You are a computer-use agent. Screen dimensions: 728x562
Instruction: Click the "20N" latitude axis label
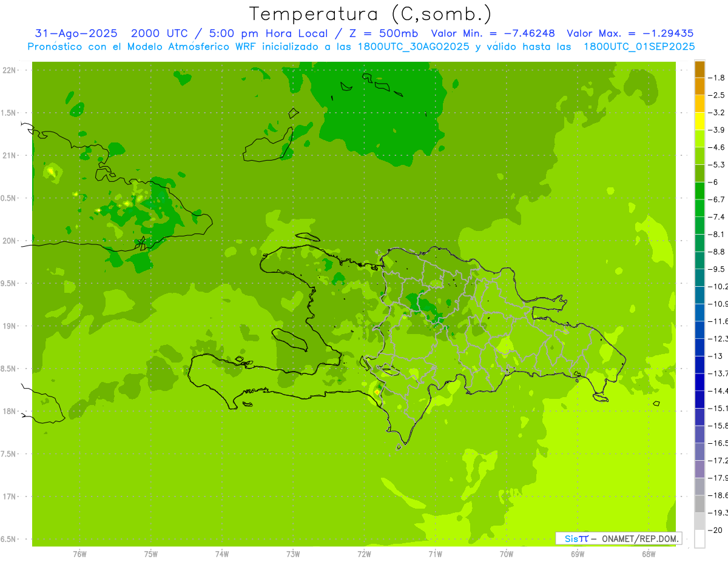point(10,241)
